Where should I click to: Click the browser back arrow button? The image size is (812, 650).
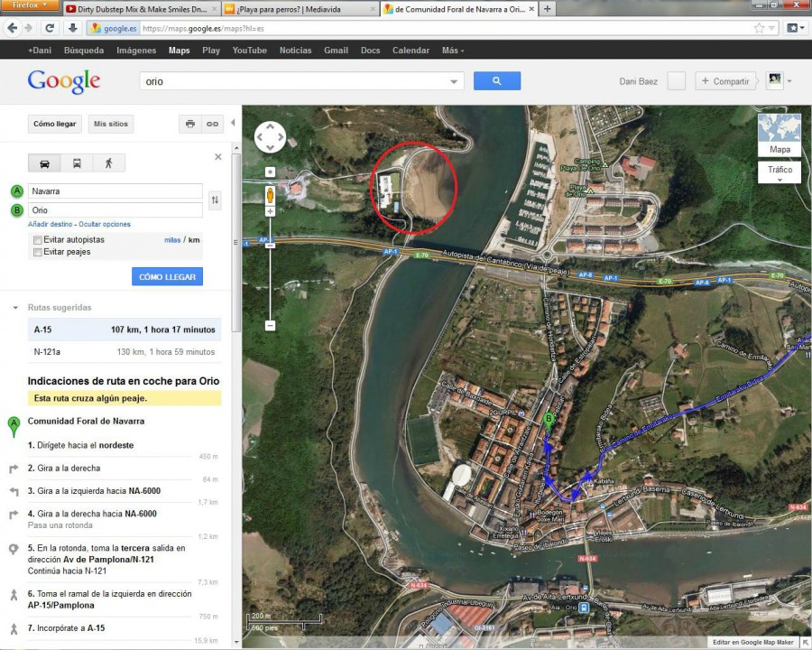pos(13,28)
